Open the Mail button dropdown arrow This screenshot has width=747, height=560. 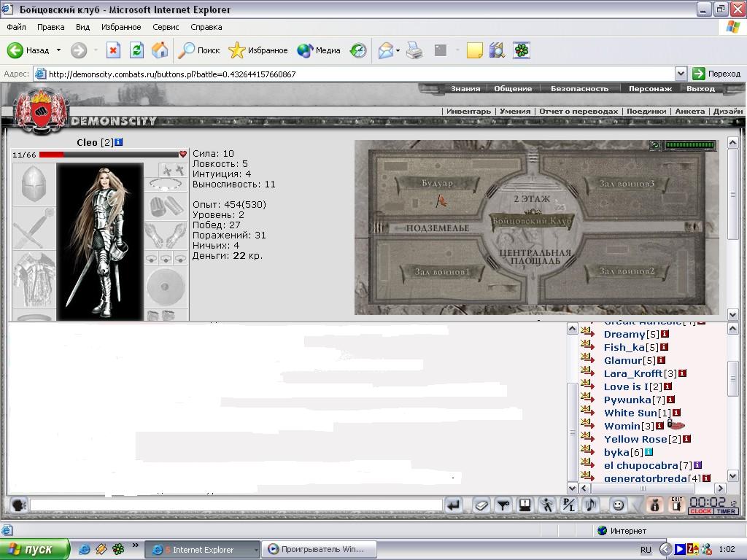[398, 50]
